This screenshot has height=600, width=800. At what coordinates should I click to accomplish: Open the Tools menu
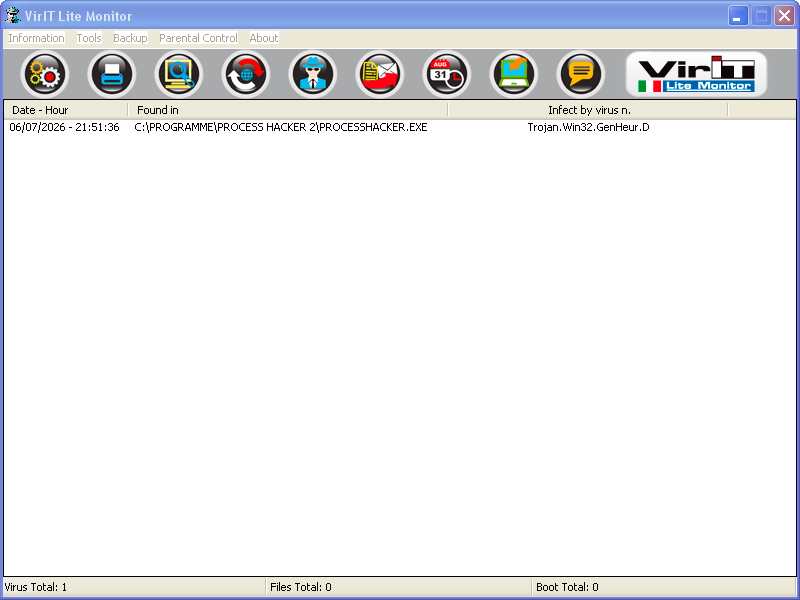click(89, 38)
